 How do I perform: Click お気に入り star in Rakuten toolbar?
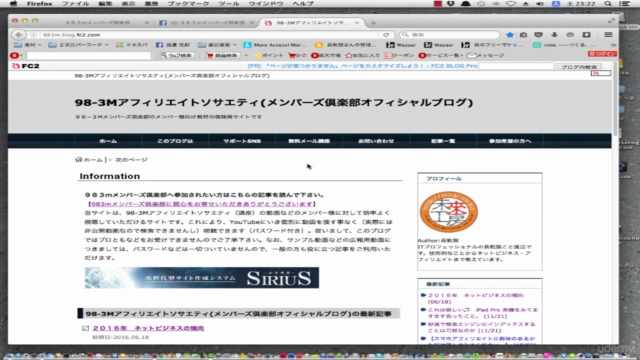point(362,55)
